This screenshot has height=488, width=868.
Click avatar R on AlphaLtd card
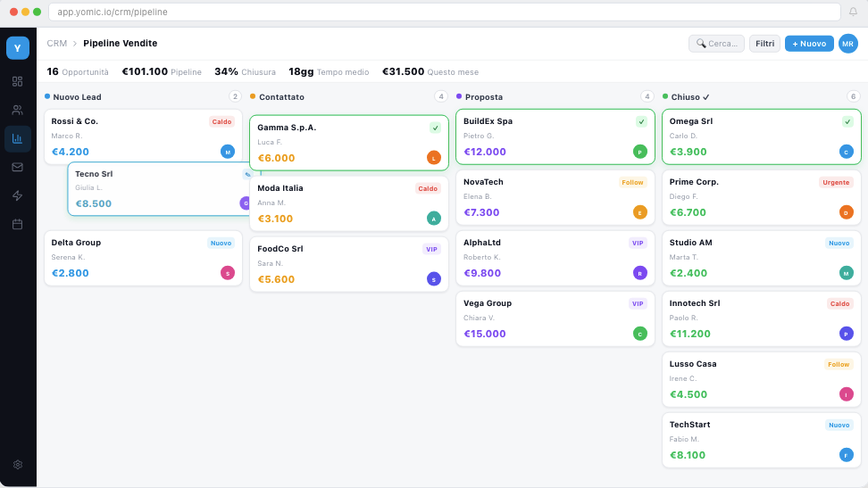(640, 273)
